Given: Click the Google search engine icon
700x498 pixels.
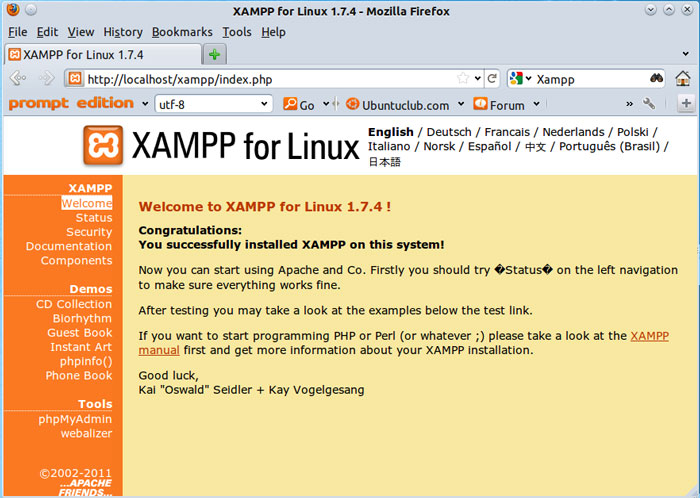Looking at the screenshot, I should pyautogui.click(x=516, y=79).
